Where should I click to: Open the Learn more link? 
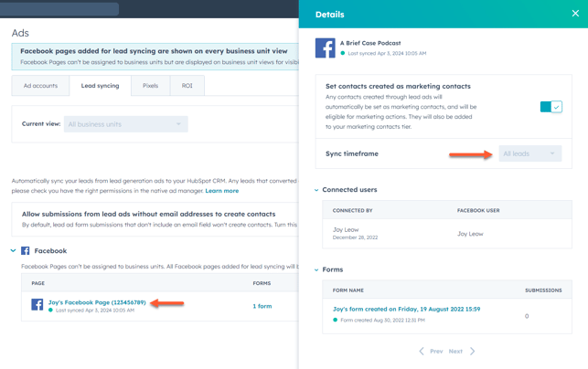click(x=222, y=191)
